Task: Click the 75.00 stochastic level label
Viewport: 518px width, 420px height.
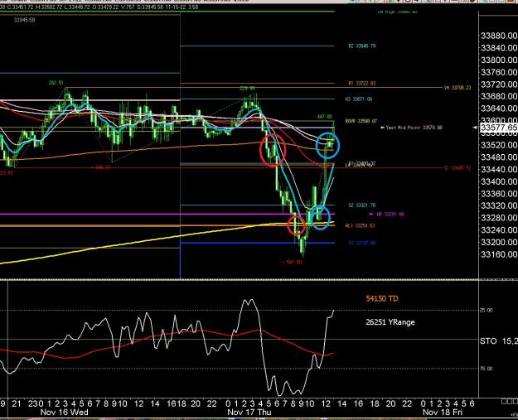Action: click(486, 369)
